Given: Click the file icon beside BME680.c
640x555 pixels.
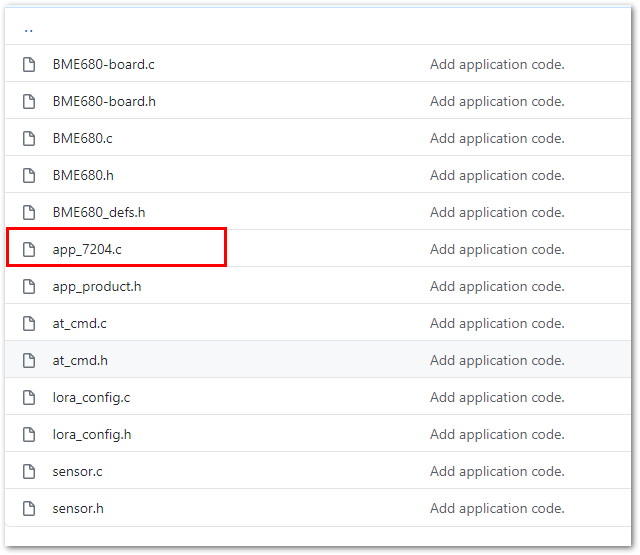Looking at the screenshot, I should 29,138.
